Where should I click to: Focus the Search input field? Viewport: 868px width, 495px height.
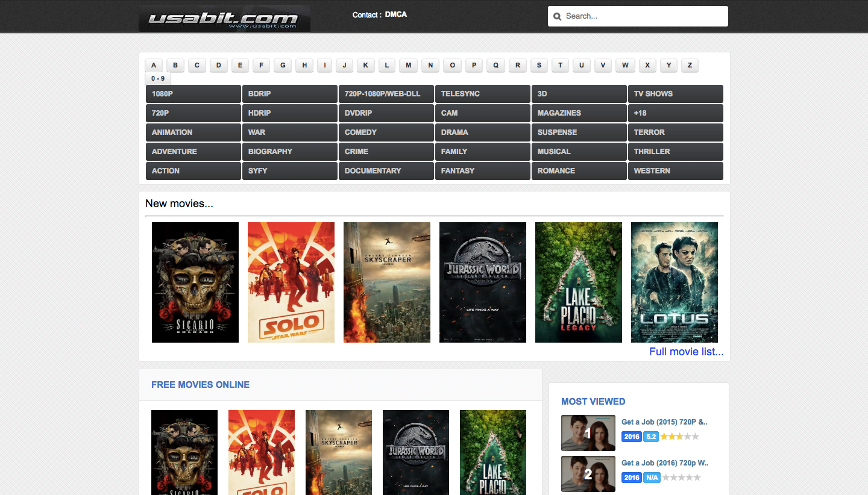coord(638,16)
